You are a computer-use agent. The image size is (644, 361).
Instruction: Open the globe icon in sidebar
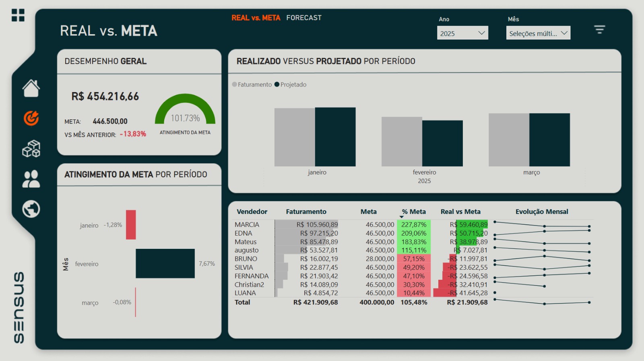click(31, 209)
